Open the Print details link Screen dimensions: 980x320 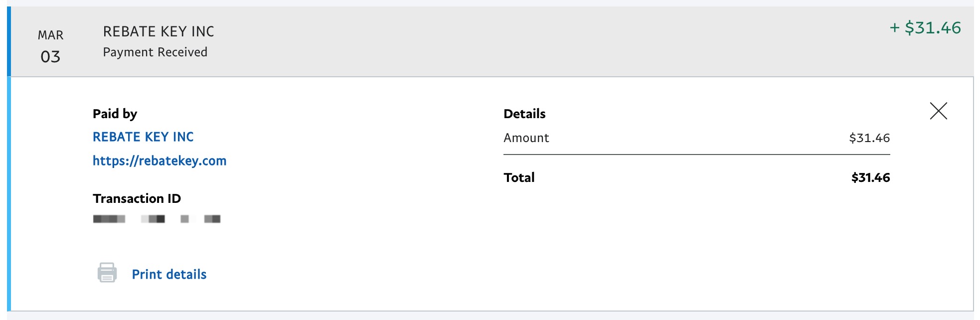[x=169, y=274]
